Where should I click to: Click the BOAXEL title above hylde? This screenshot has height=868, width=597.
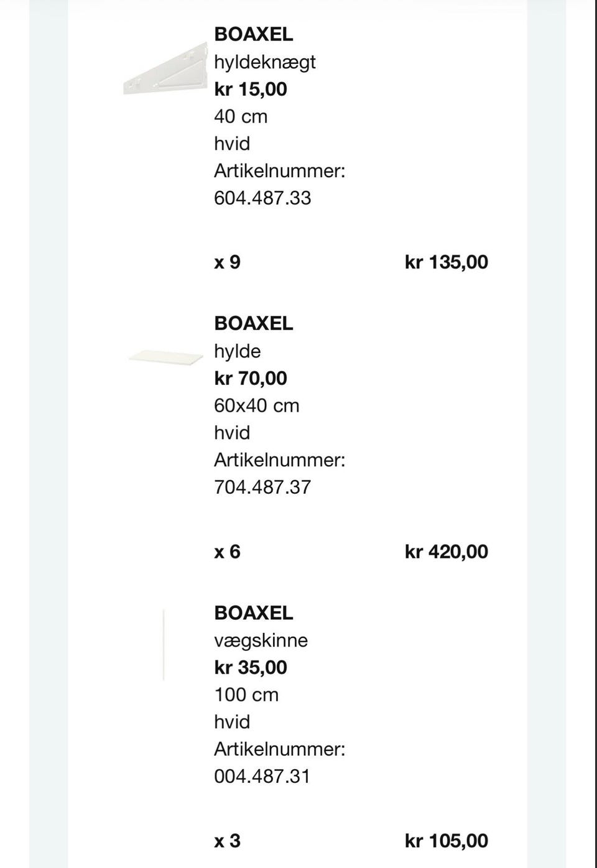tap(253, 323)
